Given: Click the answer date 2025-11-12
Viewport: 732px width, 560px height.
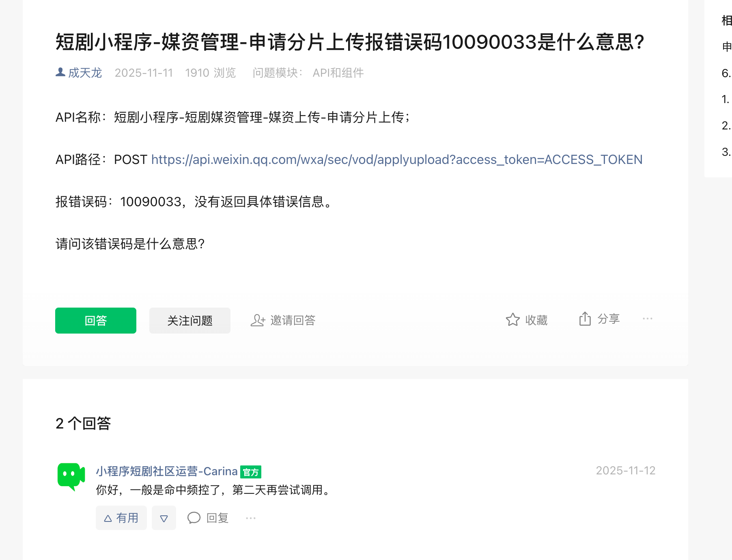Looking at the screenshot, I should (626, 471).
